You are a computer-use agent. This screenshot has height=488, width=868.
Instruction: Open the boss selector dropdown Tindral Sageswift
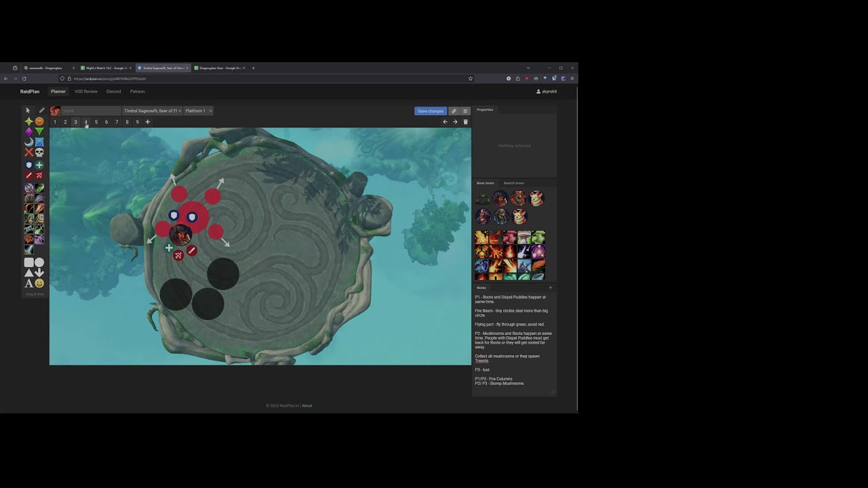153,111
